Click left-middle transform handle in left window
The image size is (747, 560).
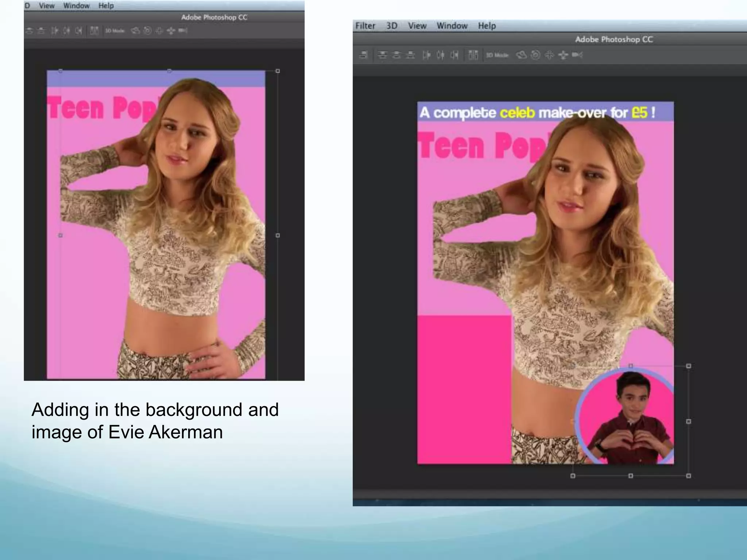point(61,236)
